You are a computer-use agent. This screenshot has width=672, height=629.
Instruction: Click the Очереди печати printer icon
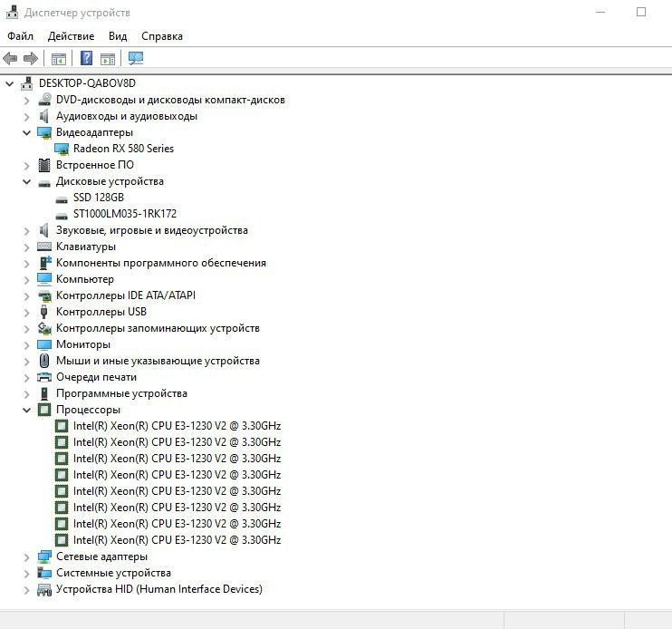click(x=44, y=377)
